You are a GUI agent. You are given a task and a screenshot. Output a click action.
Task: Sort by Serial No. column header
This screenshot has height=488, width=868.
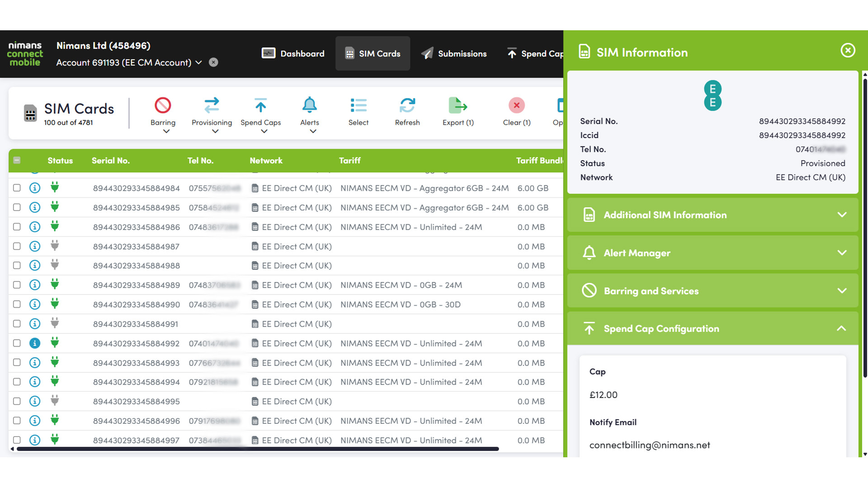(111, 160)
